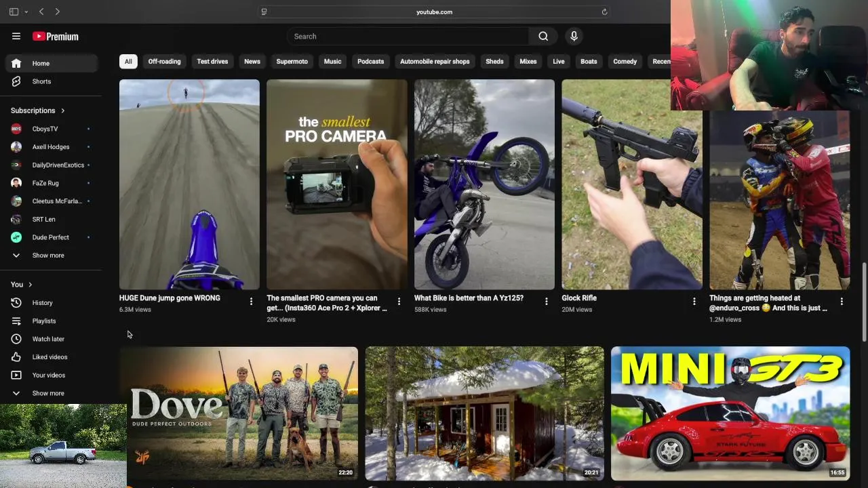Open Safari sidebar toggle icon
The width and height of the screenshot is (868, 488).
[14, 12]
